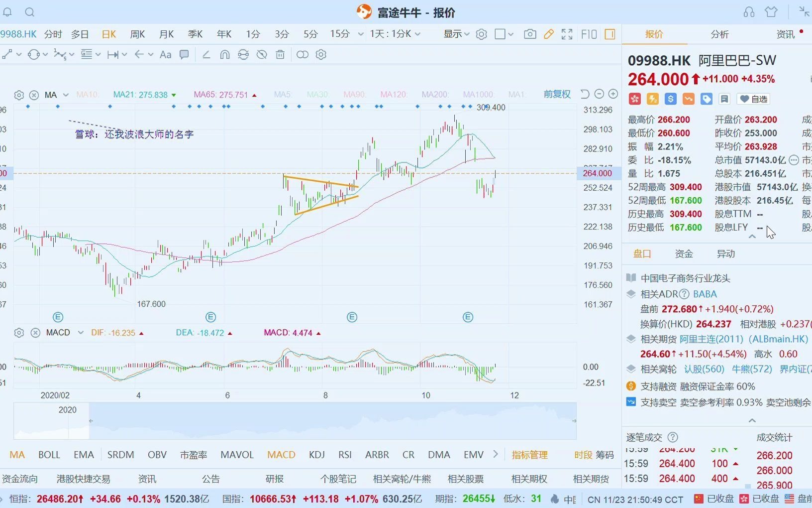The image size is (812, 508).
Task: Reset chart view with undo arrow
Action: click(585, 94)
